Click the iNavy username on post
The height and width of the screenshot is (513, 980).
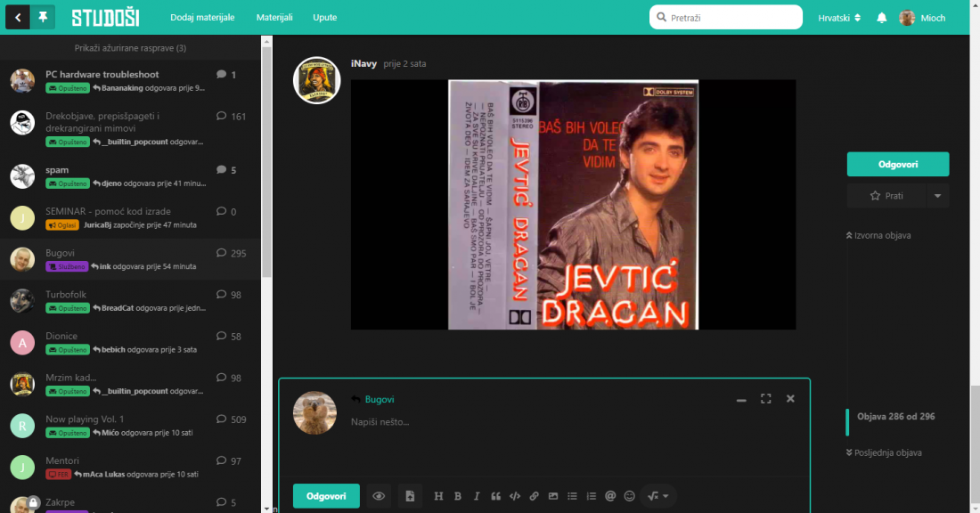coord(363,64)
